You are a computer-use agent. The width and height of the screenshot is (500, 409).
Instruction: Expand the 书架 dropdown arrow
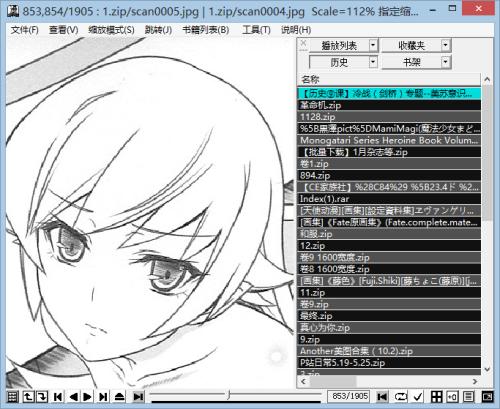[x=446, y=62]
